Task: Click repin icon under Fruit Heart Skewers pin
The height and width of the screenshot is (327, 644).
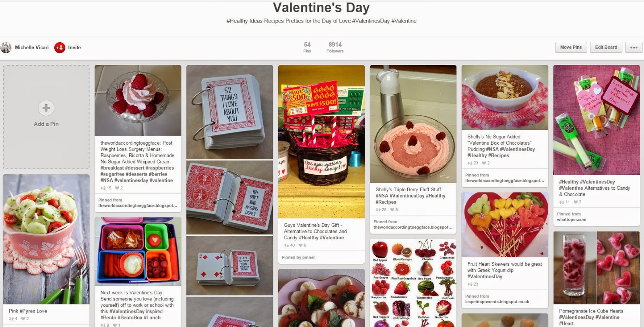Action: (470, 284)
